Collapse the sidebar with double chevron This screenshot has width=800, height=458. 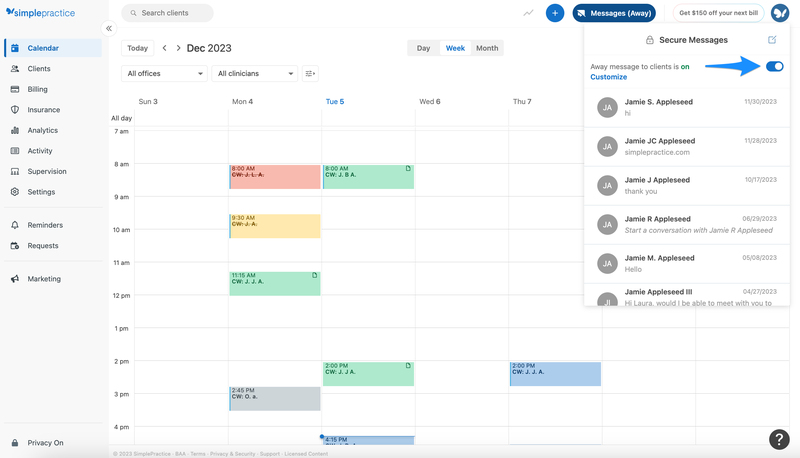(x=109, y=29)
